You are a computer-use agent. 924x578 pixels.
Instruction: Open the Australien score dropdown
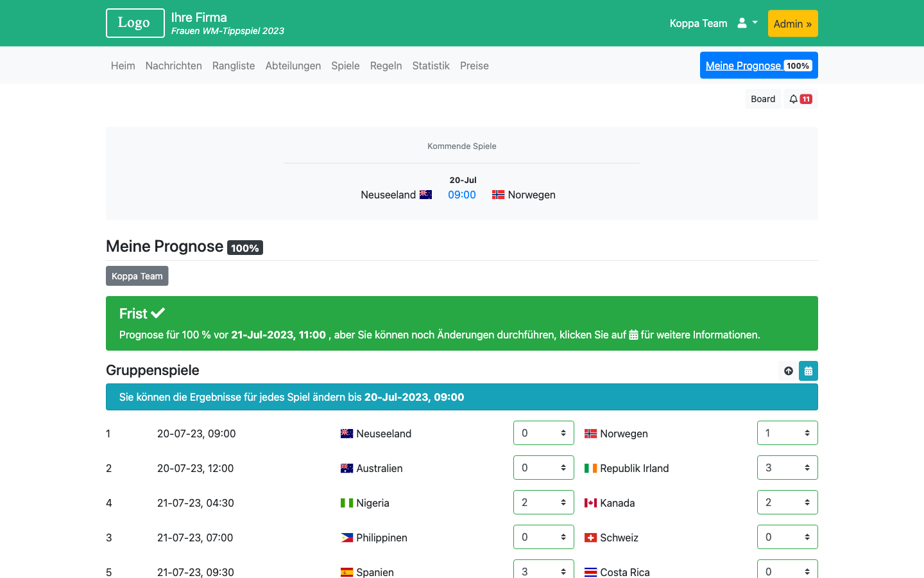pos(543,468)
